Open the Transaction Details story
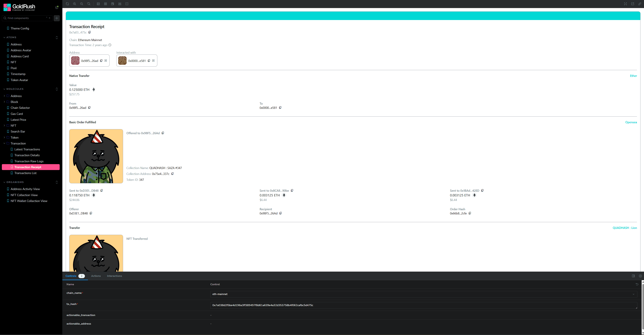This screenshot has height=335, width=644. [x=27, y=155]
